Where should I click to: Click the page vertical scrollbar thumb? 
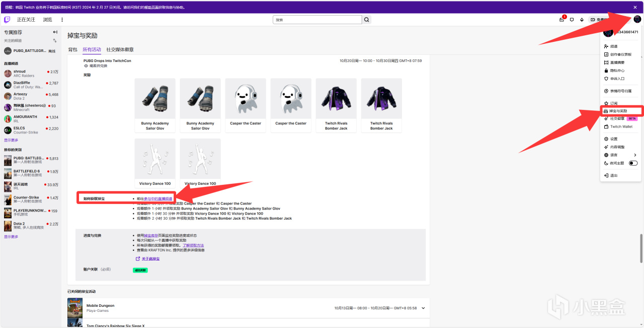coord(640,247)
